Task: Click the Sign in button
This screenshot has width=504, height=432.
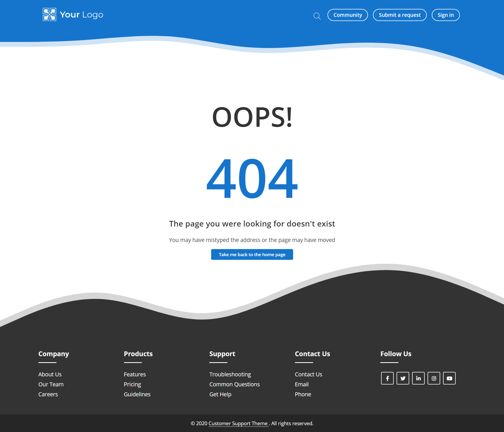Action: [x=445, y=15]
